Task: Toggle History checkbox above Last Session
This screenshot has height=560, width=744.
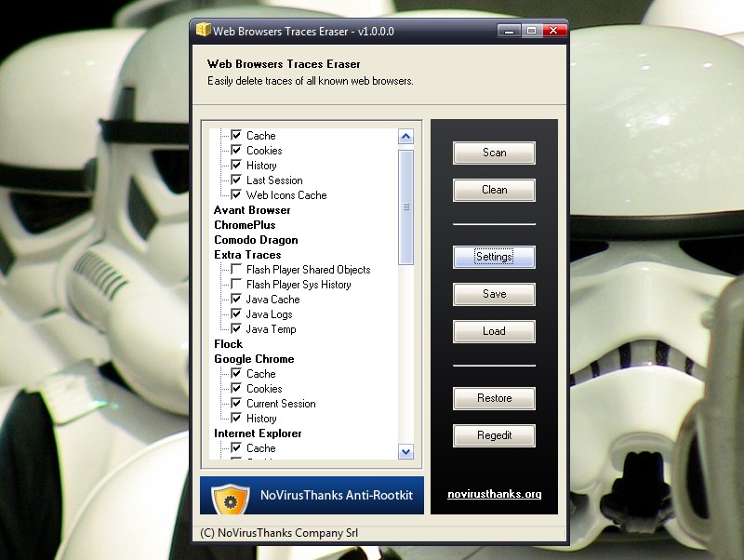Action: tap(236, 165)
